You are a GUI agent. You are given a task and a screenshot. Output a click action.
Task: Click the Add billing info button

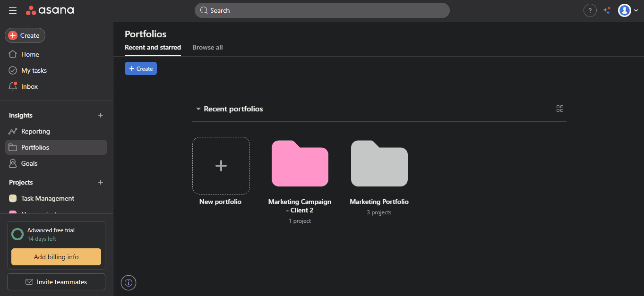(x=56, y=257)
